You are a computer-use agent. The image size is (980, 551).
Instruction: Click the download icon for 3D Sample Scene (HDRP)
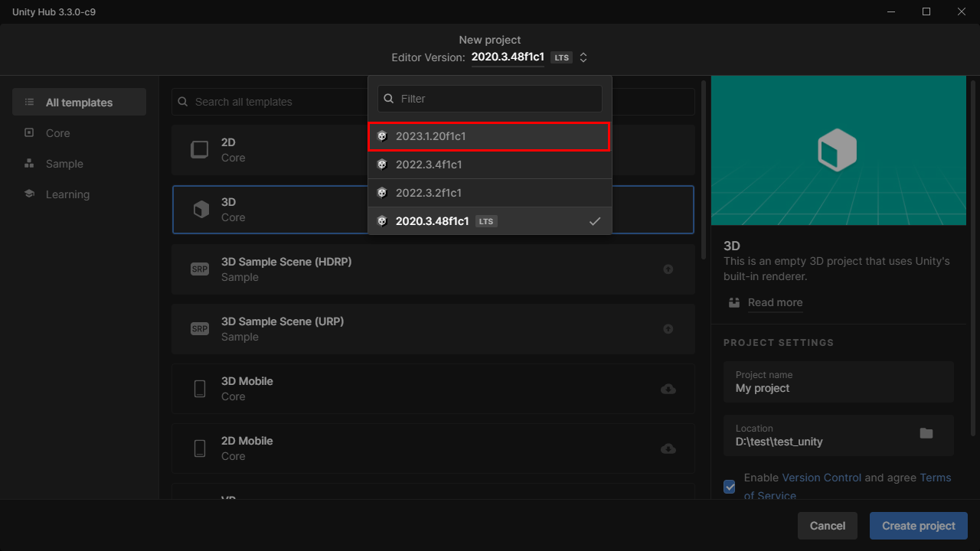pos(668,269)
